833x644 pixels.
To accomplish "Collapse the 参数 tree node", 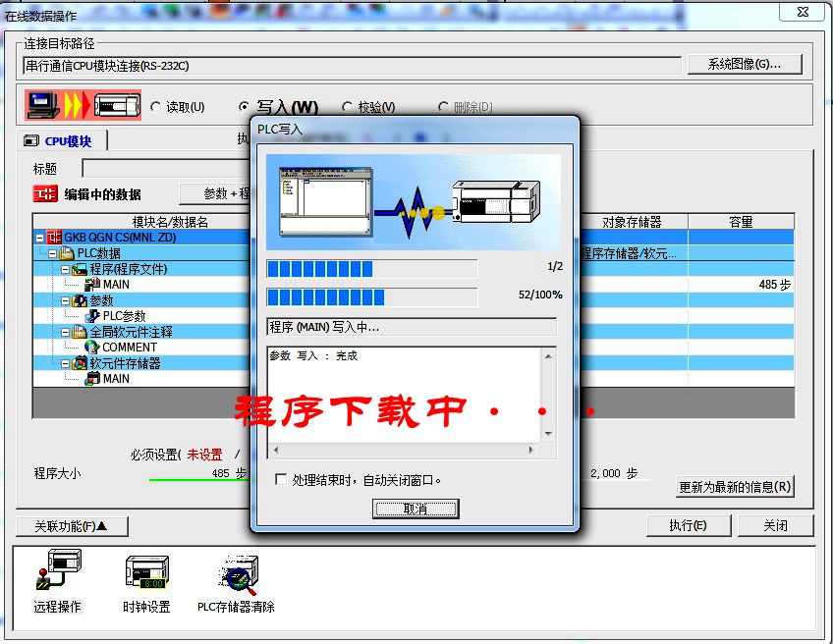I will (66, 301).
